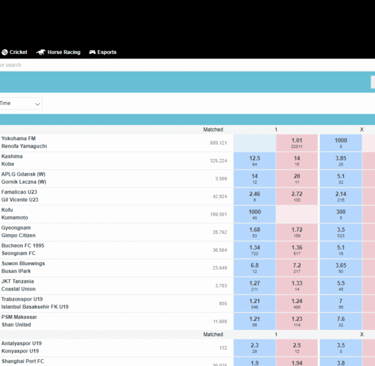Open the Bucheon FC 1995 vs Seongnam FC match
This screenshot has width=375, height=366.
click(x=23, y=249)
